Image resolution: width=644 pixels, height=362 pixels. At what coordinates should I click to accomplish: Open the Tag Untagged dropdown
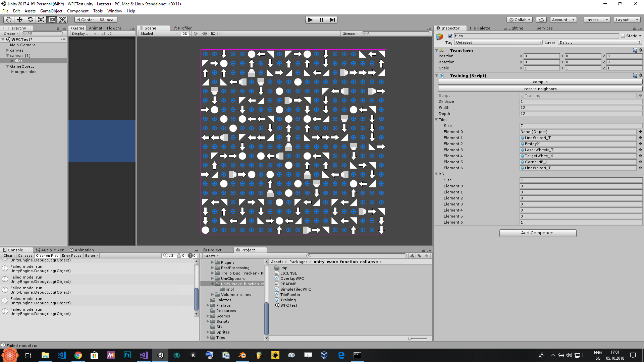coord(498,43)
